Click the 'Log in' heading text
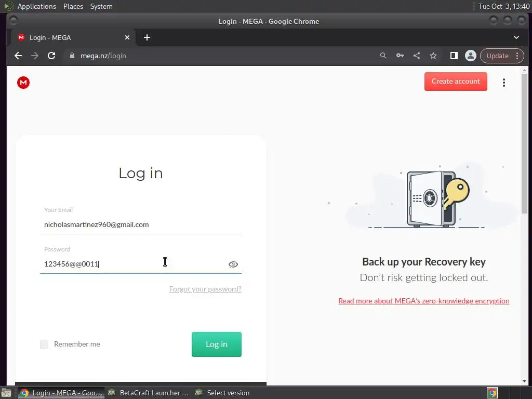The width and height of the screenshot is (532, 399). tap(141, 174)
